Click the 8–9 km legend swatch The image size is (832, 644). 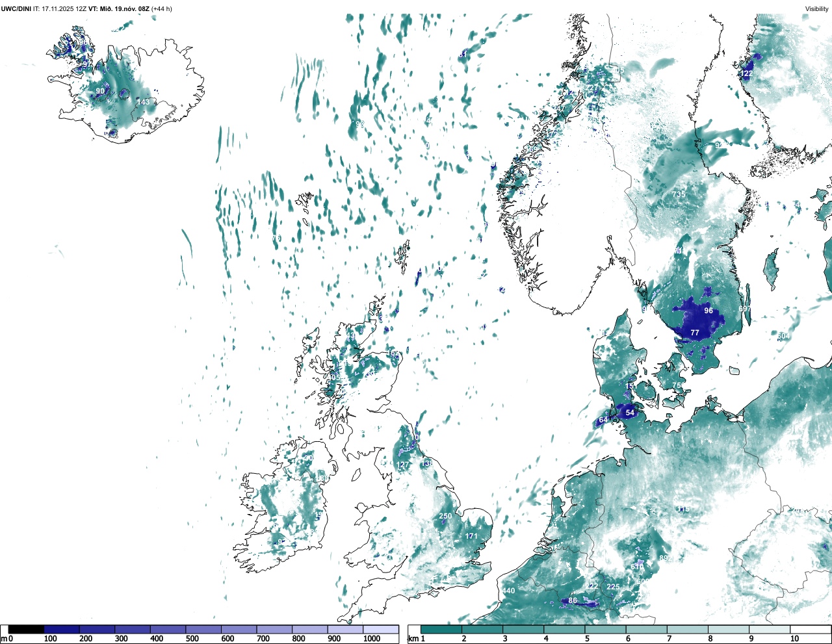[729, 630]
